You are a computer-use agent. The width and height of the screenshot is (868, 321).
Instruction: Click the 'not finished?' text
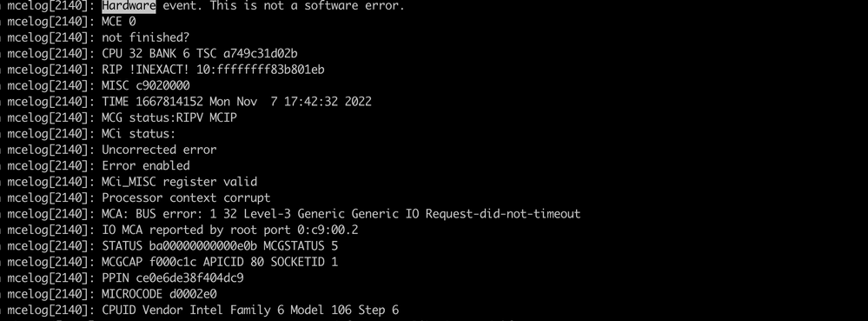[146, 37]
